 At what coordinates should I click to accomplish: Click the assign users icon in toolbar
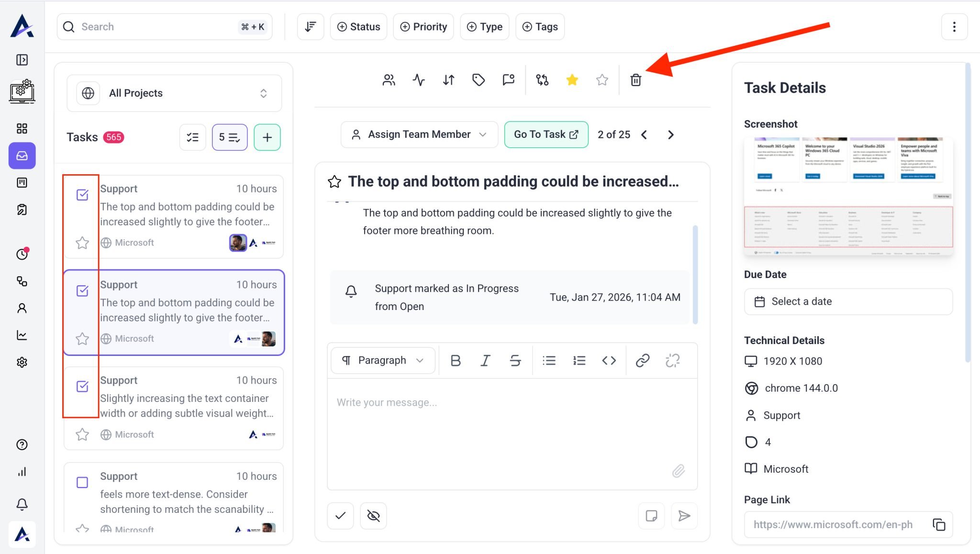[389, 80]
